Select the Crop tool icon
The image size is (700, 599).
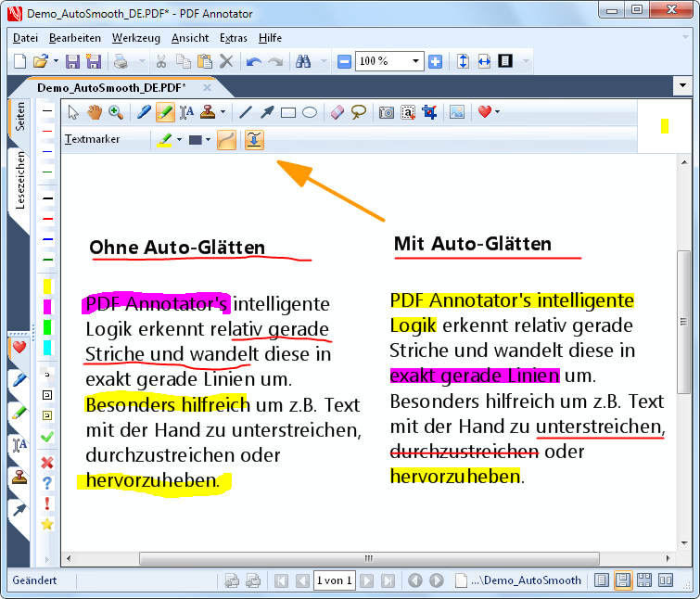pos(429,112)
